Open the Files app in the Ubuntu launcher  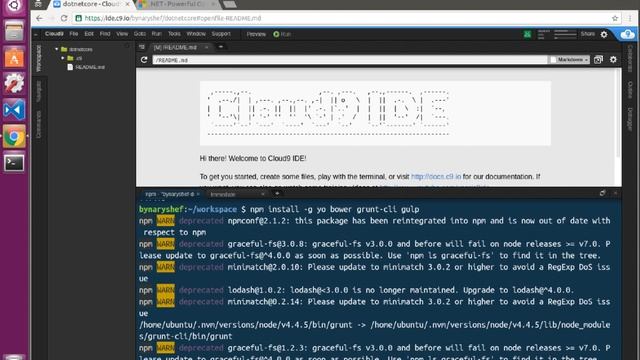click(14, 31)
